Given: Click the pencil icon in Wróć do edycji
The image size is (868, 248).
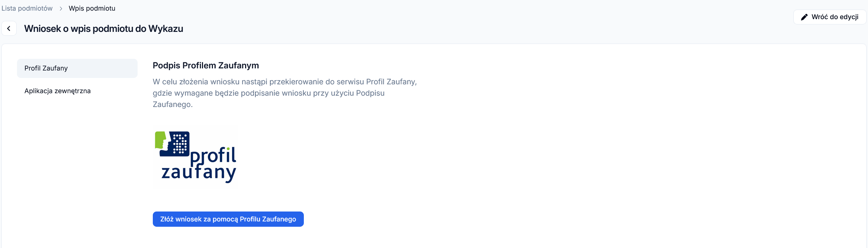Looking at the screenshot, I should coord(804,17).
